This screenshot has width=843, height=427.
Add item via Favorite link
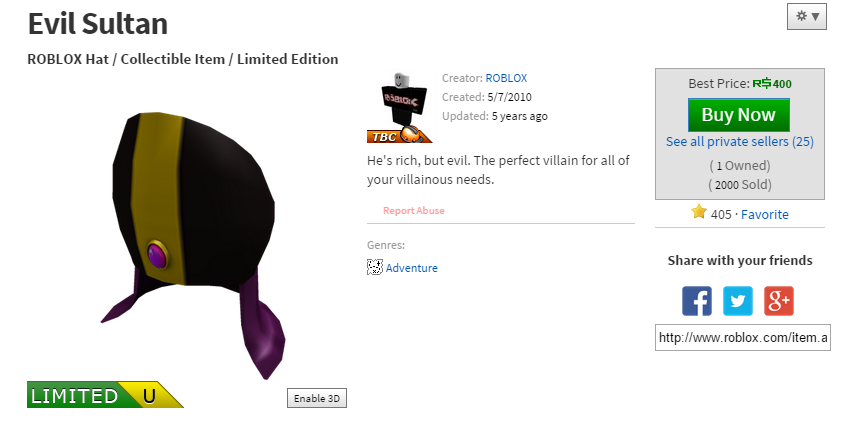pos(765,215)
